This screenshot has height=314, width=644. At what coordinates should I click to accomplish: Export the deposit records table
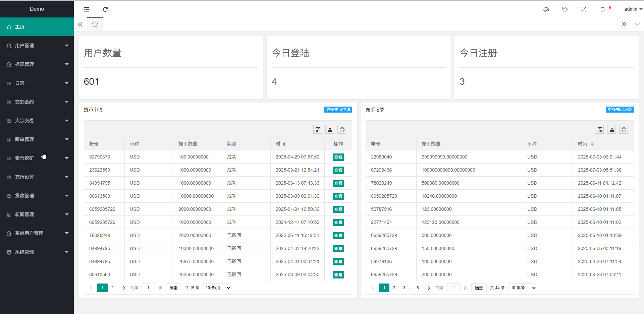tap(612, 130)
